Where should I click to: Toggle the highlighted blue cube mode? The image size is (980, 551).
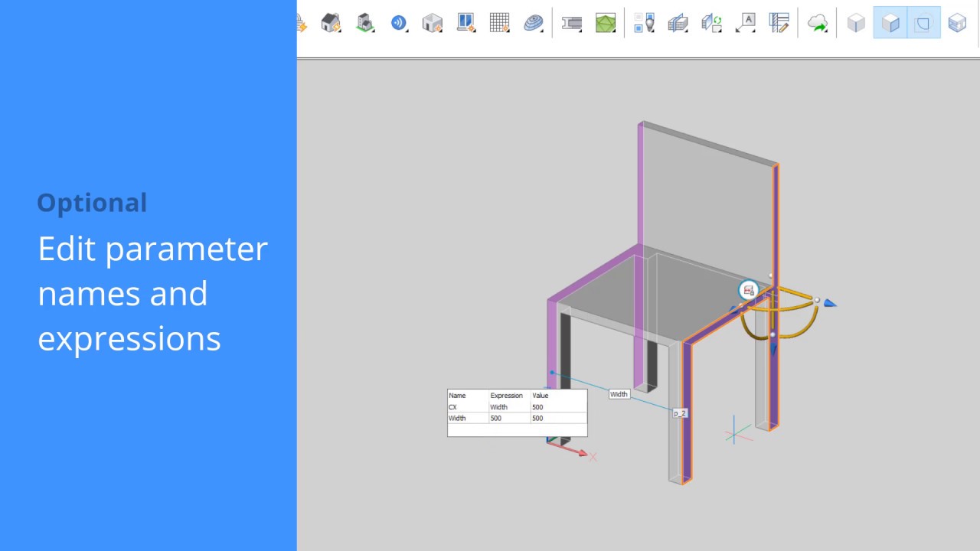pos(890,23)
